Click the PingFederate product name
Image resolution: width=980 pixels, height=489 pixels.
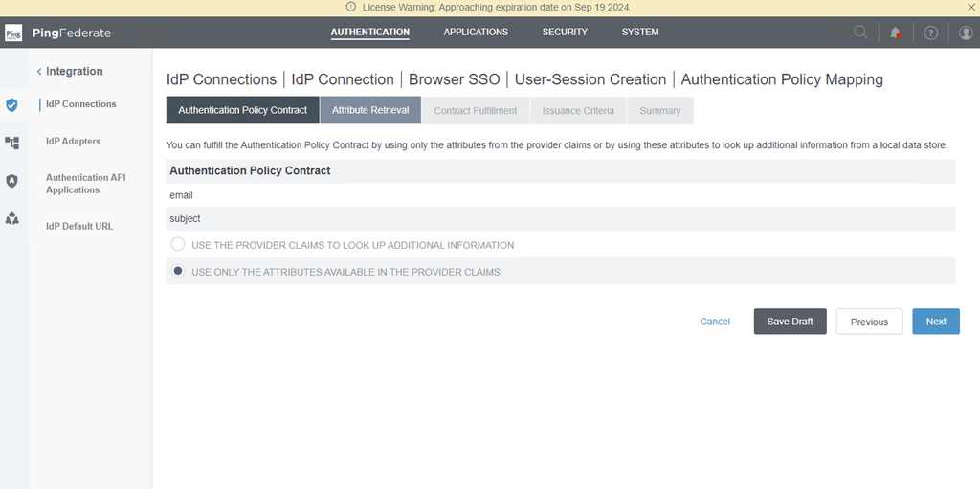point(72,33)
